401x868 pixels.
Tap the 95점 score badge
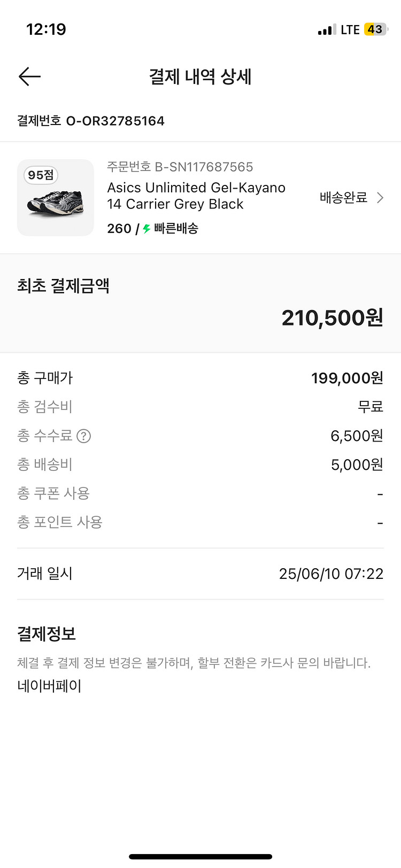click(41, 175)
